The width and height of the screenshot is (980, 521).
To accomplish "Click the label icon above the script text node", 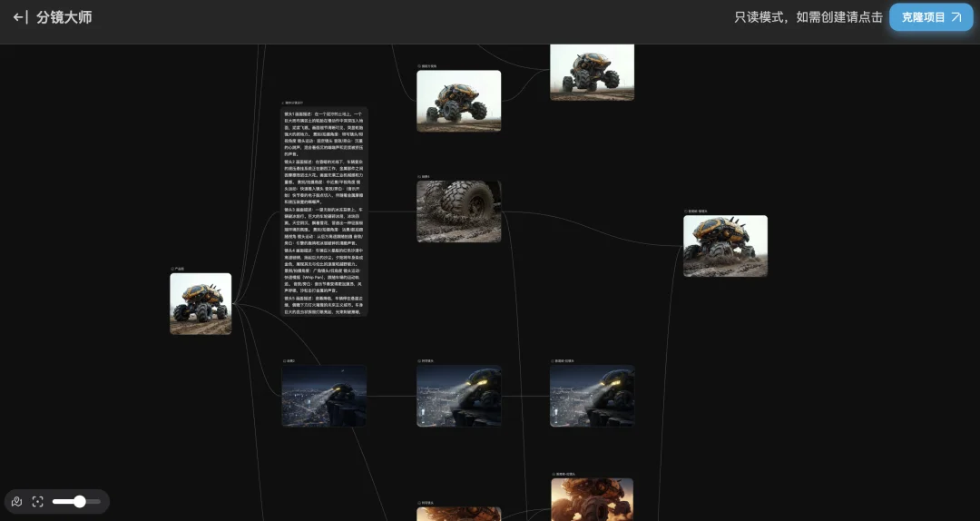I will (283, 103).
